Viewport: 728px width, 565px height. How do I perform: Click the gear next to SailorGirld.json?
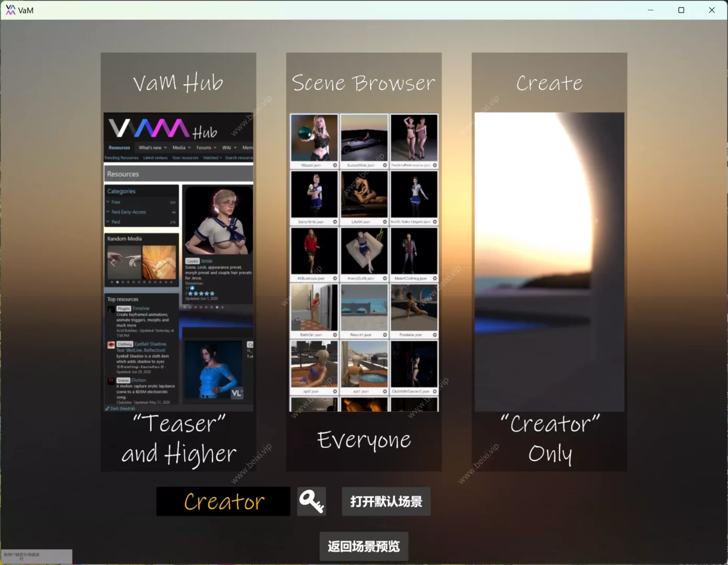coord(335,222)
